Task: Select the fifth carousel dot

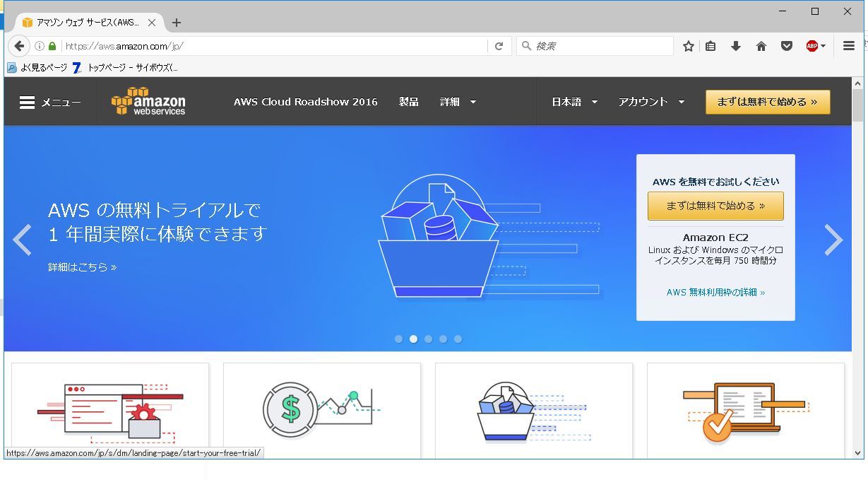Action: click(x=458, y=339)
